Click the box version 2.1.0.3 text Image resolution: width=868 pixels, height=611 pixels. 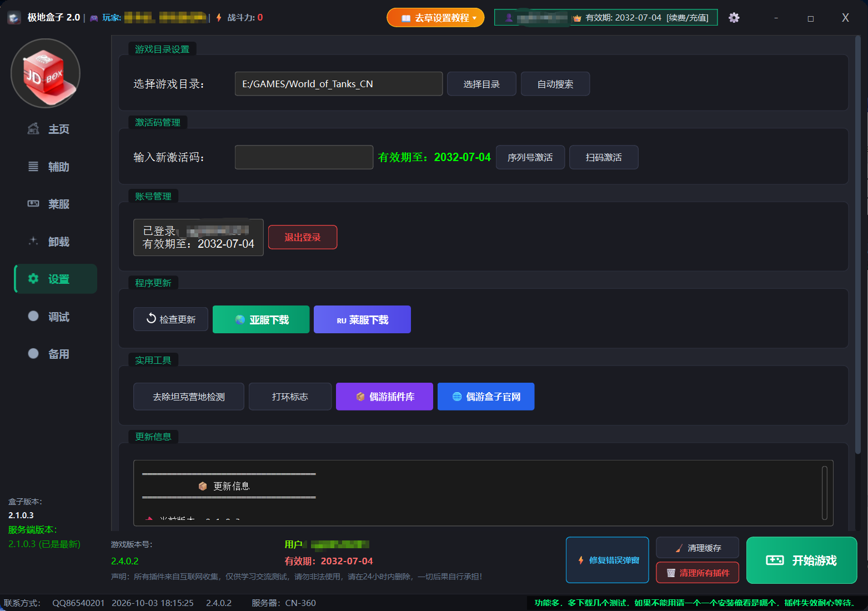tap(21, 515)
